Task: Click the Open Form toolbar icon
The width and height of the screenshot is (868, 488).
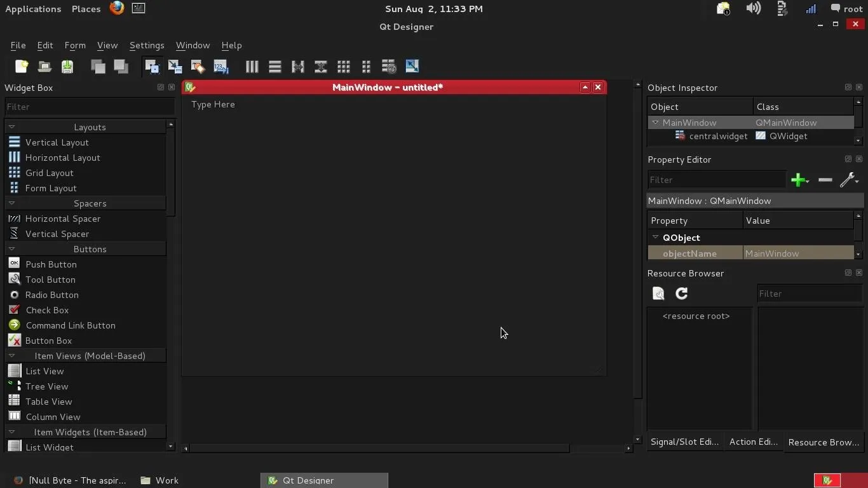Action: coord(44,66)
